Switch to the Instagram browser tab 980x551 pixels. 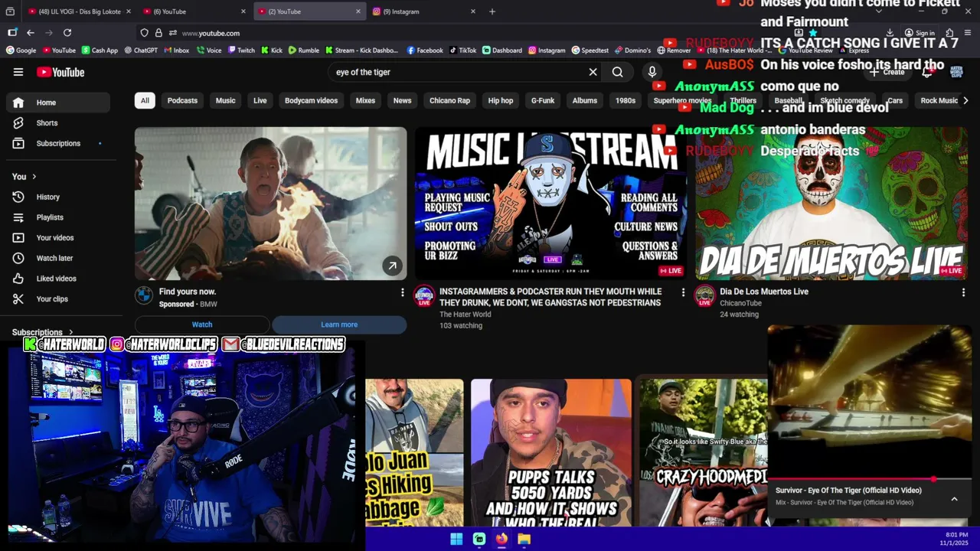(x=423, y=11)
